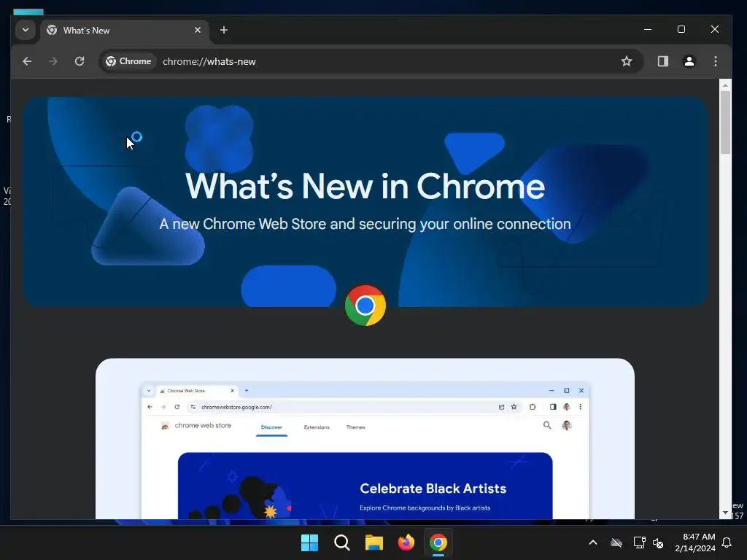This screenshot has width=747, height=560.
Task: Reload the current page
Action: (80, 61)
